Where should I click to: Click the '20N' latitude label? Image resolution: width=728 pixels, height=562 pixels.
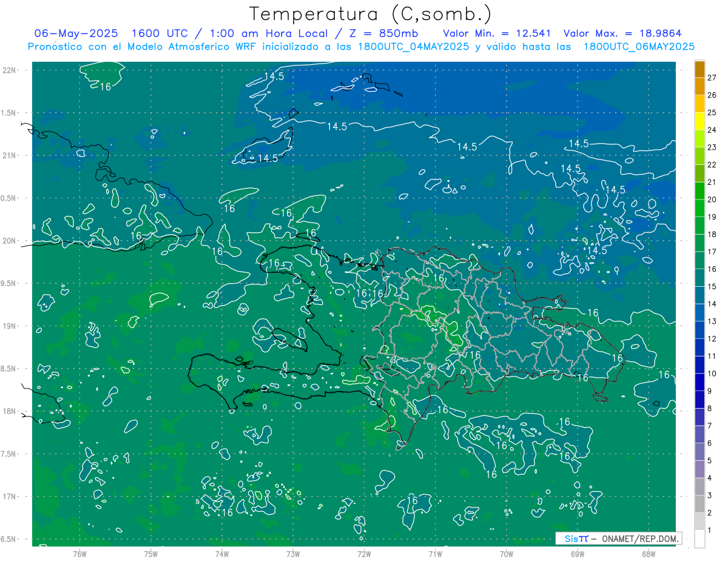9,241
